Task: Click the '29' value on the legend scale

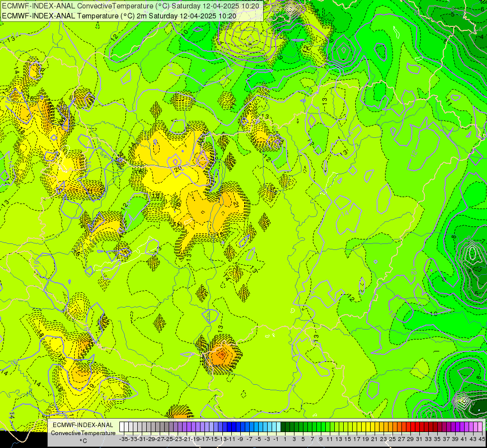Action: click(x=410, y=439)
